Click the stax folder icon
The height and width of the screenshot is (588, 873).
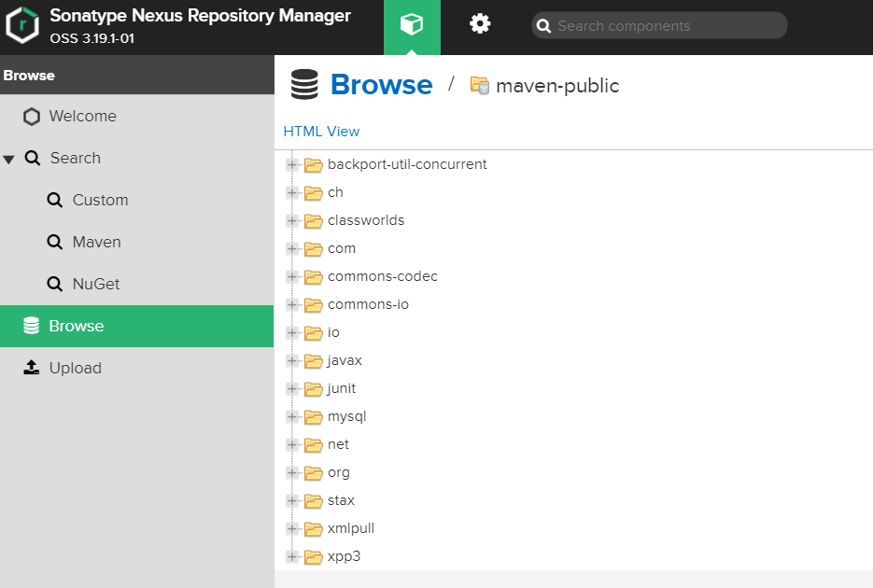coord(314,501)
